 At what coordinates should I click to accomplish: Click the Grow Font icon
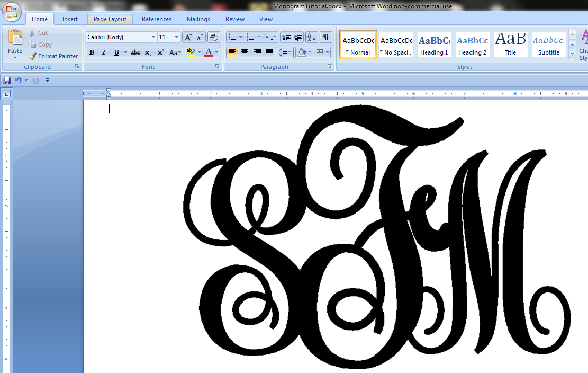click(188, 37)
